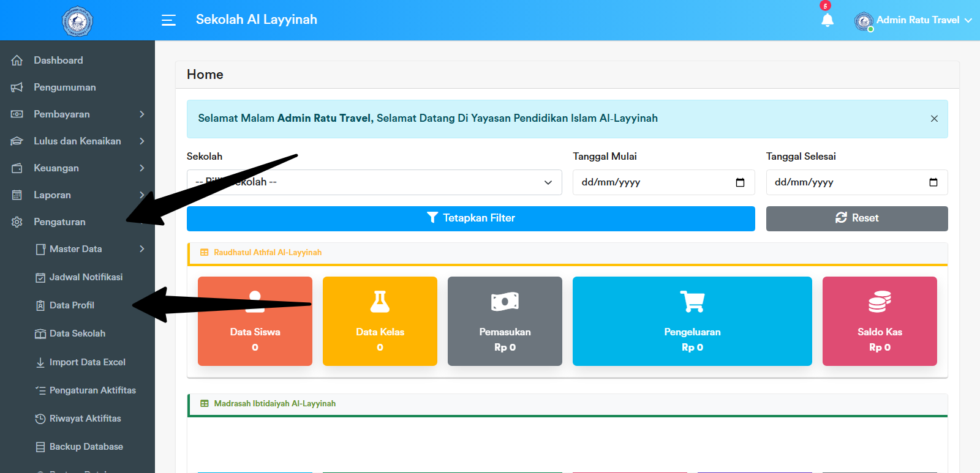Screen dimensions: 980x473
Task: Open the Sekolah dropdown selector
Action: (x=374, y=182)
